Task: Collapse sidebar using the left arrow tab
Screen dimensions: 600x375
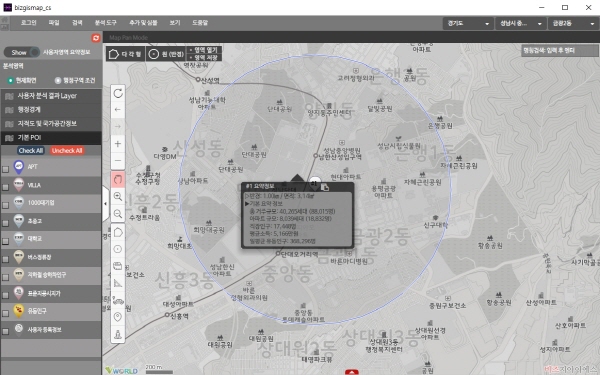Action: [106, 204]
